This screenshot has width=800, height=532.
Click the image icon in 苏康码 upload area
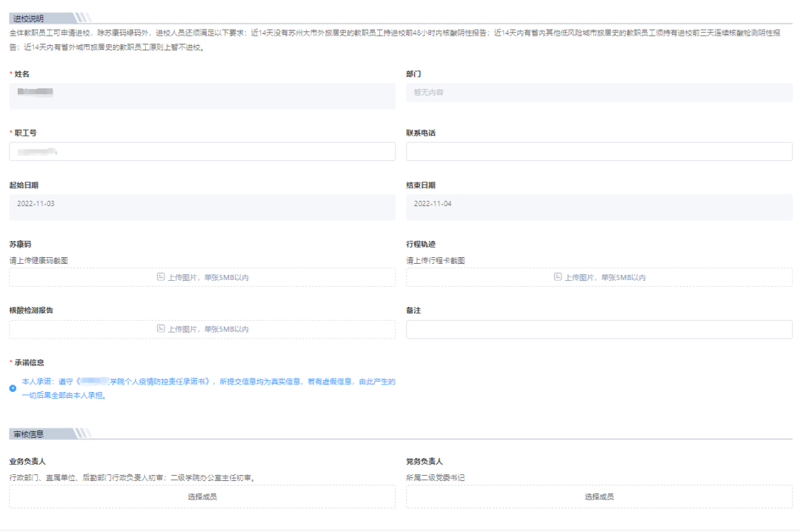click(x=160, y=277)
